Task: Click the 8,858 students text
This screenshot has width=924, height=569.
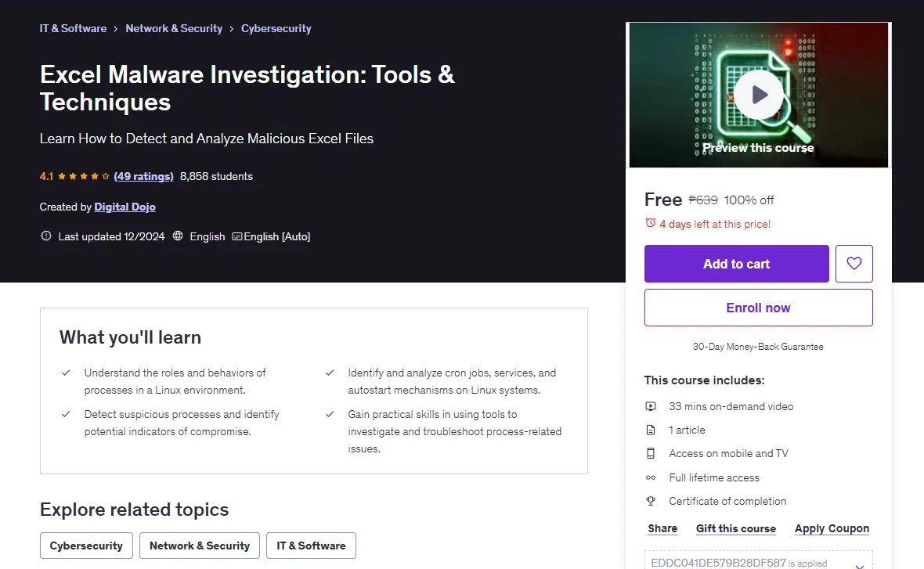Action: 216,176
